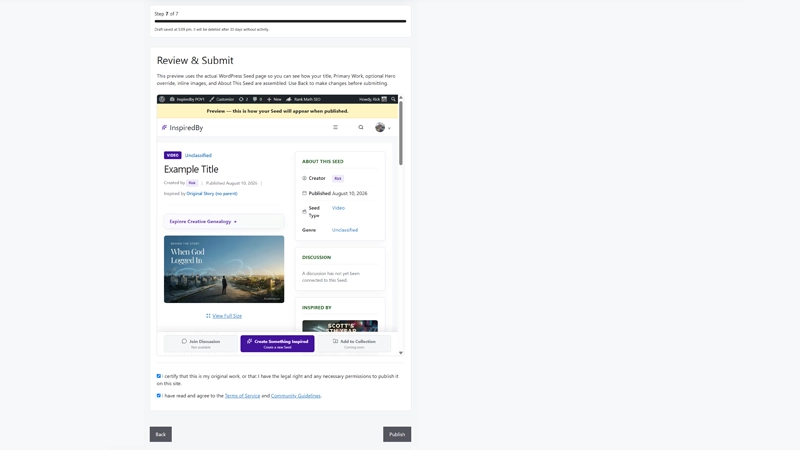Open the Howdy, Rick account menu
800x450 pixels.
tap(373, 99)
